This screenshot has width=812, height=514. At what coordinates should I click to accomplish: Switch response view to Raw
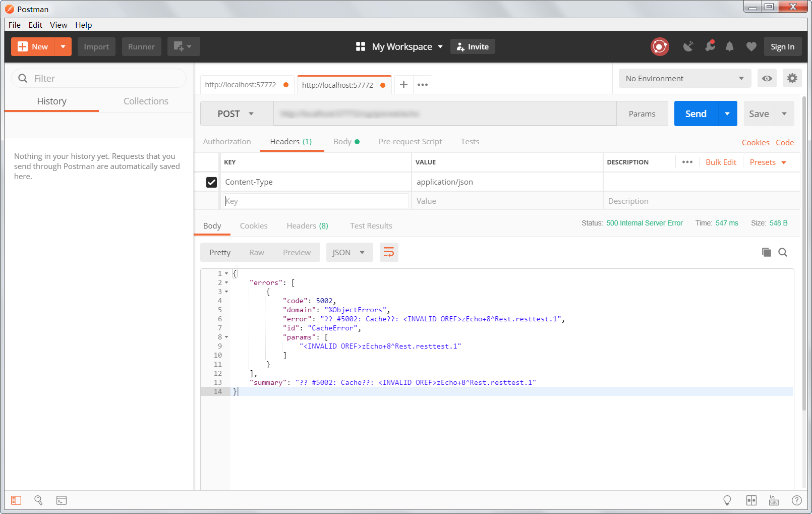(257, 253)
